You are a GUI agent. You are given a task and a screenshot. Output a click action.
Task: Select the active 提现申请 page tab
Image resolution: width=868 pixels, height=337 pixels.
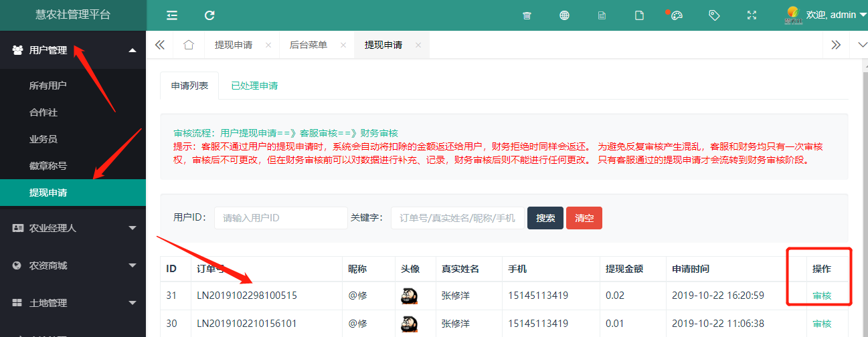[x=383, y=45]
